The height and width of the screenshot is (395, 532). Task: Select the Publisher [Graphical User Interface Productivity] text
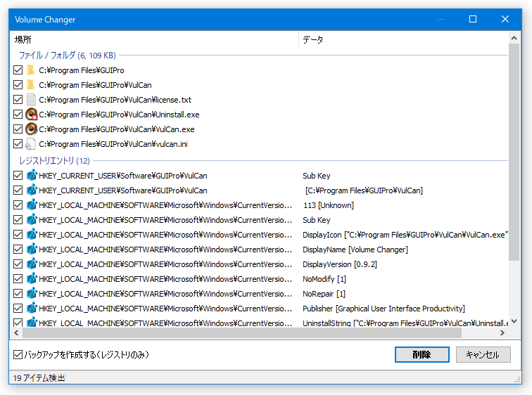[384, 309]
